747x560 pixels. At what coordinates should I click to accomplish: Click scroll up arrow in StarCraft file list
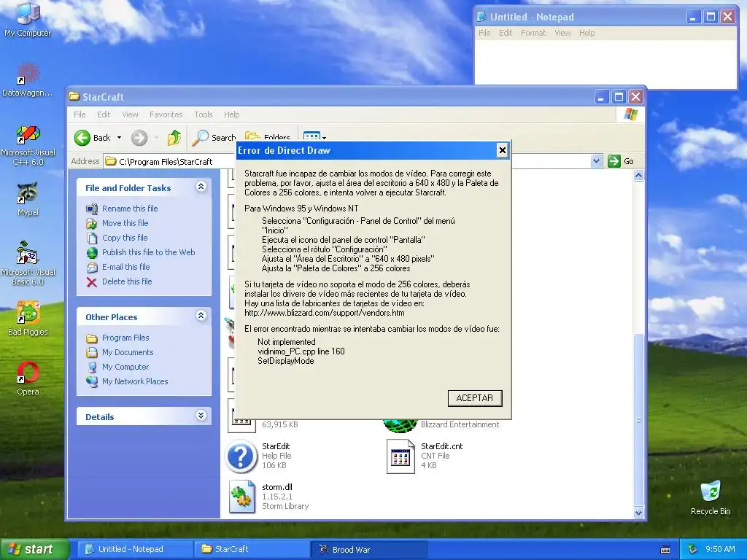click(x=638, y=176)
